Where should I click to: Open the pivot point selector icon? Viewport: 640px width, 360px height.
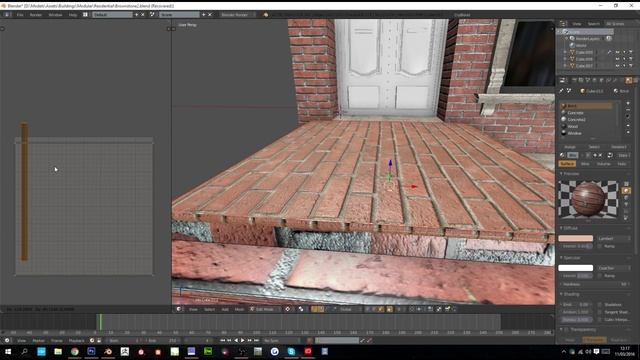tap(301, 309)
